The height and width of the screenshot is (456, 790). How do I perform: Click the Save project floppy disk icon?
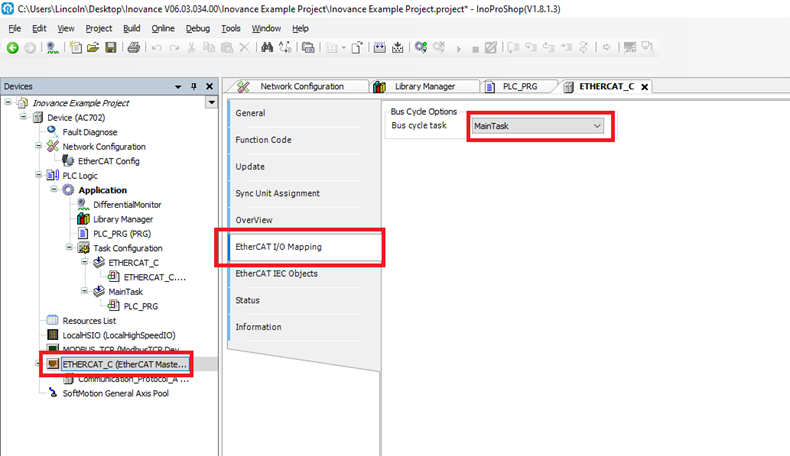pos(109,47)
